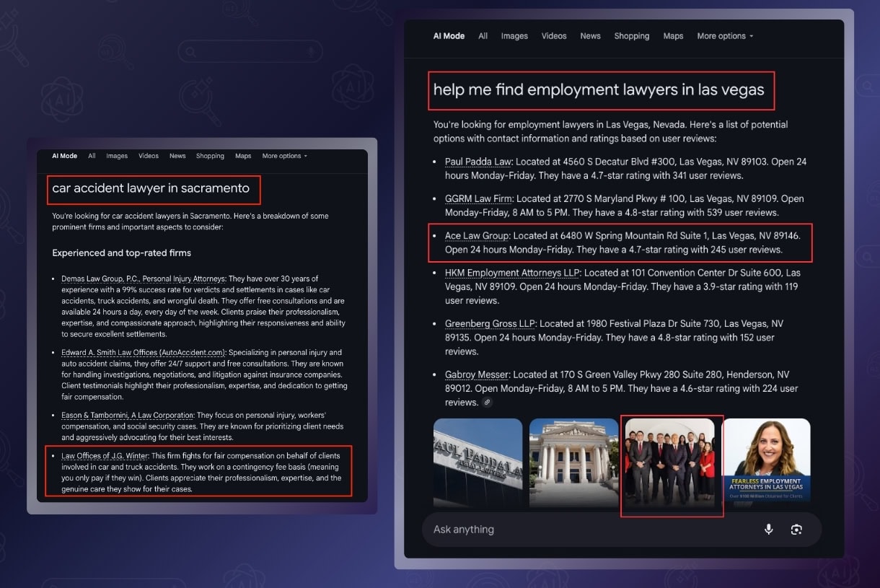Expand More options on the left panel

point(281,155)
